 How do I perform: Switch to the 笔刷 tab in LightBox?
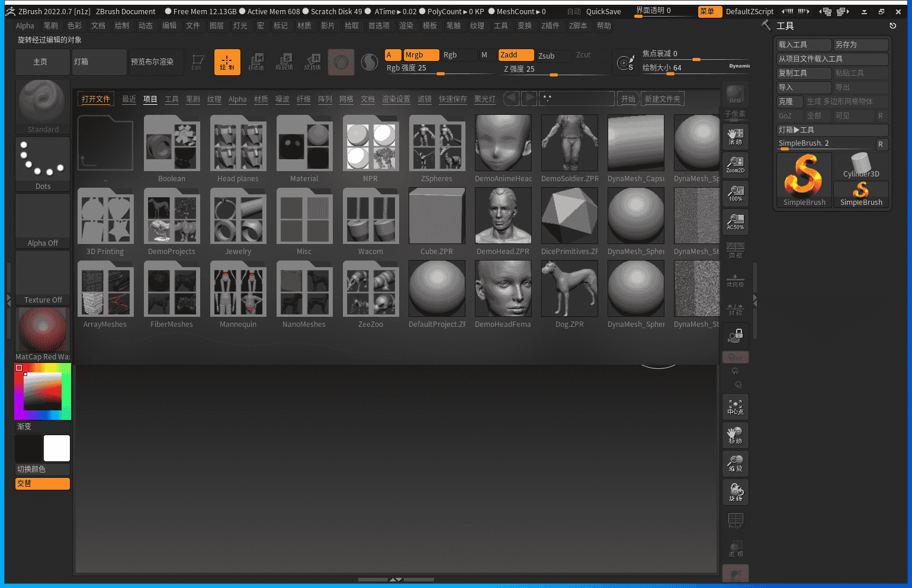(x=192, y=99)
